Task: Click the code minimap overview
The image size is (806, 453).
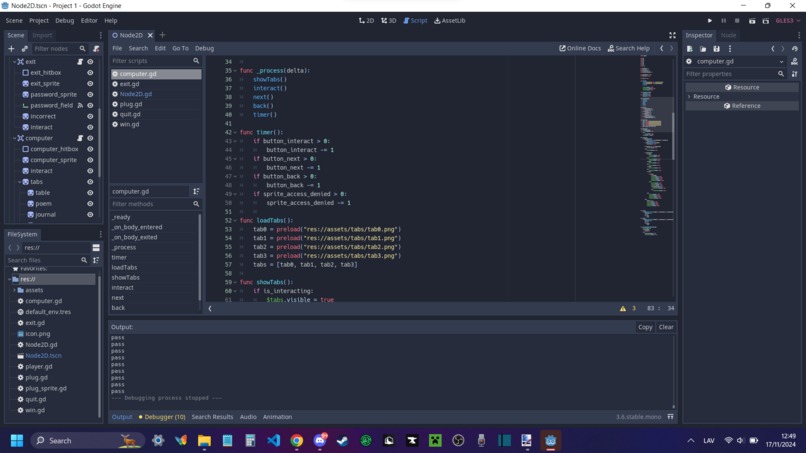Action: (656, 147)
